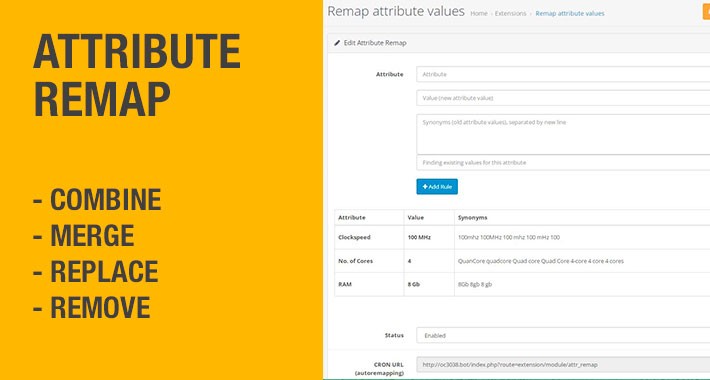Select the Clockspeed table cell
Image resolution: width=710 pixels, height=380 pixels.
click(x=369, y=237)
